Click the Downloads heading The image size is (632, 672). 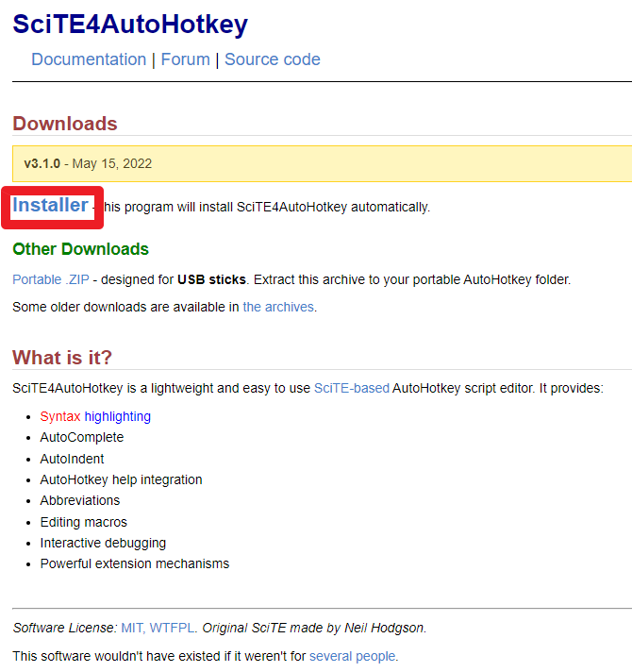[x=65, y=124]
